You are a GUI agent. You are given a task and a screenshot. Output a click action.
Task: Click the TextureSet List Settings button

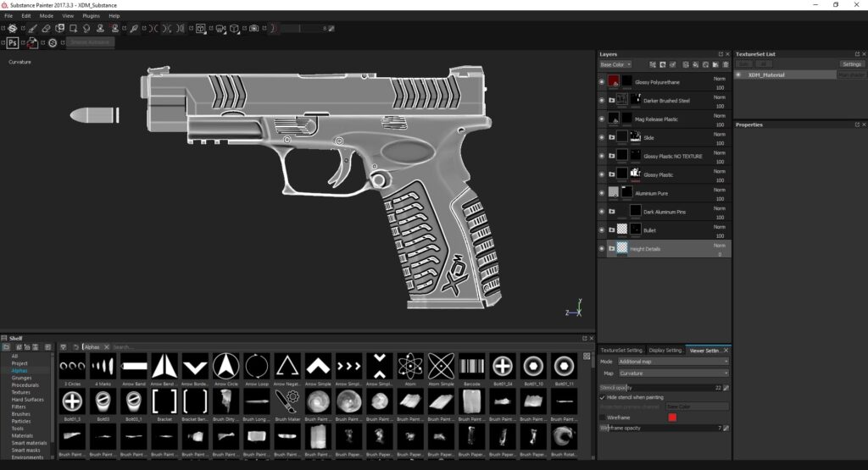click(851, 64)
